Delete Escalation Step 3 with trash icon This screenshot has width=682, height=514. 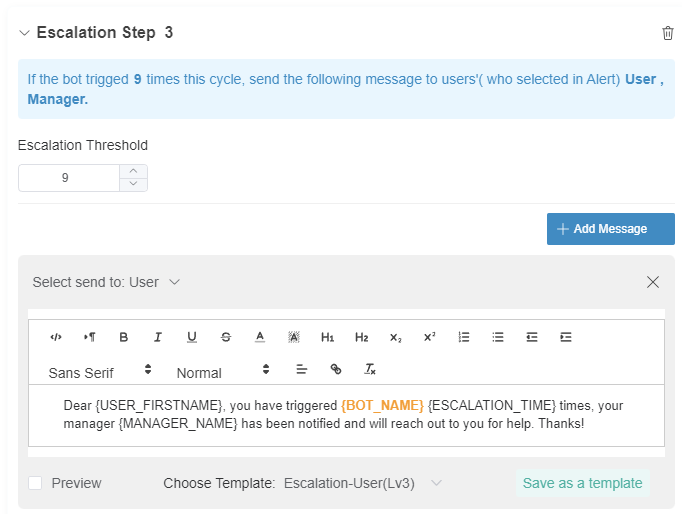(x=668, y=33)
